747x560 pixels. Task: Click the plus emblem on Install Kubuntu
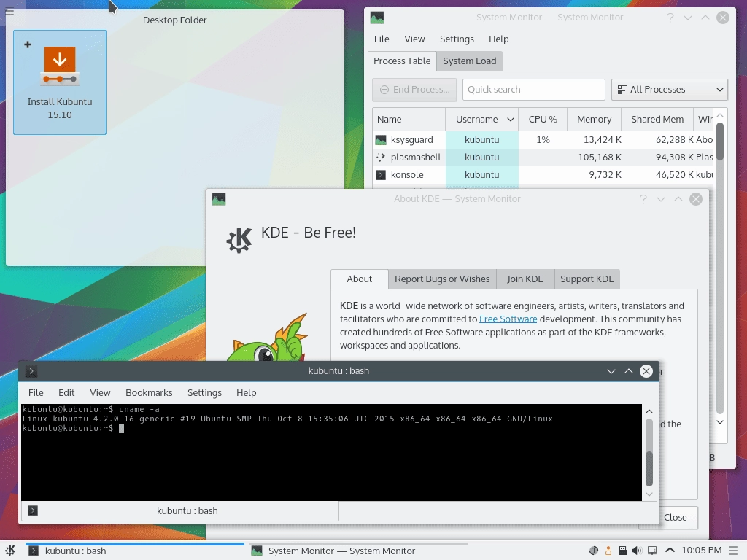28,44
